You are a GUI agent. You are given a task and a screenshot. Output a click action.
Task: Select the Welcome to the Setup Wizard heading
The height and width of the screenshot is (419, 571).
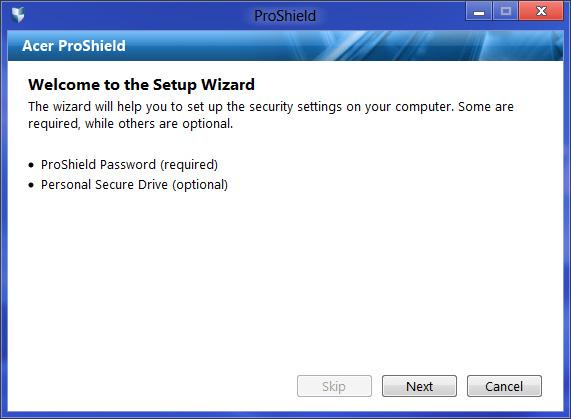coord(141,85)
